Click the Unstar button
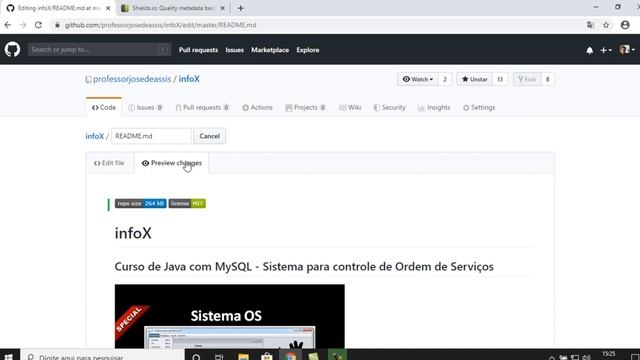This screenshot has height=360, width=640. tap(474, 79)
